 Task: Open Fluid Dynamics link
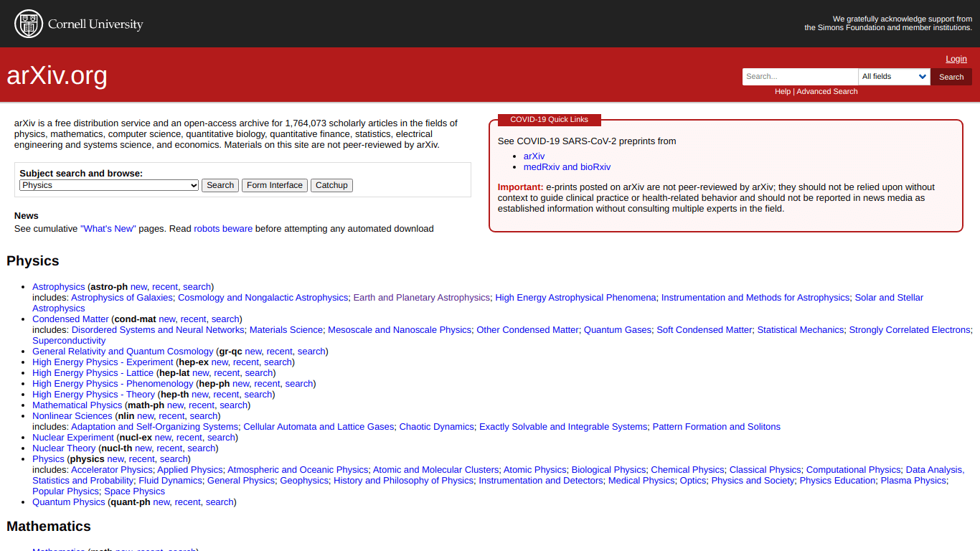171,481
